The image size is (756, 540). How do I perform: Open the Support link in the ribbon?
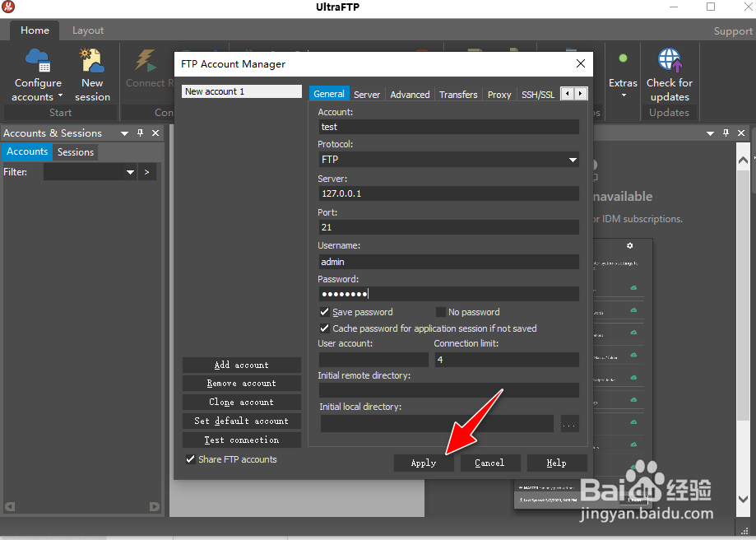(x=733, y=31)
